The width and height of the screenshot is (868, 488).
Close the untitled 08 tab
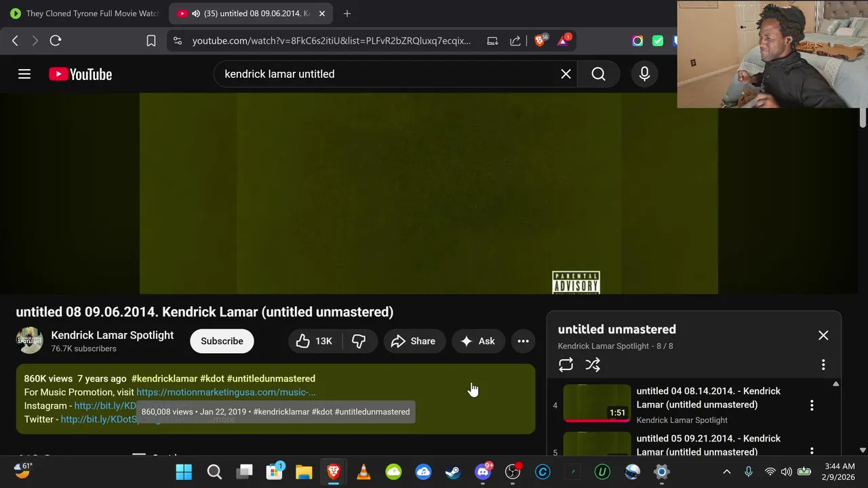click(x=322, y=14)
